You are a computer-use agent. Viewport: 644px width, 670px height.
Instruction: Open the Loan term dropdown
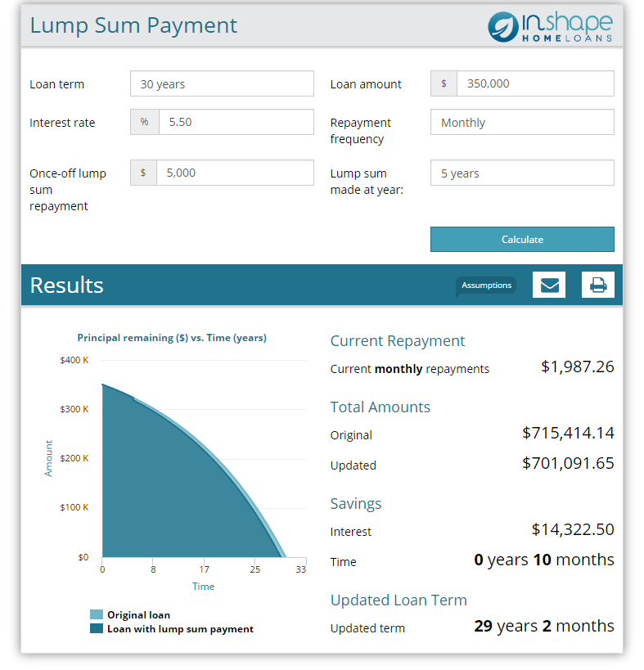click(222, 83)
